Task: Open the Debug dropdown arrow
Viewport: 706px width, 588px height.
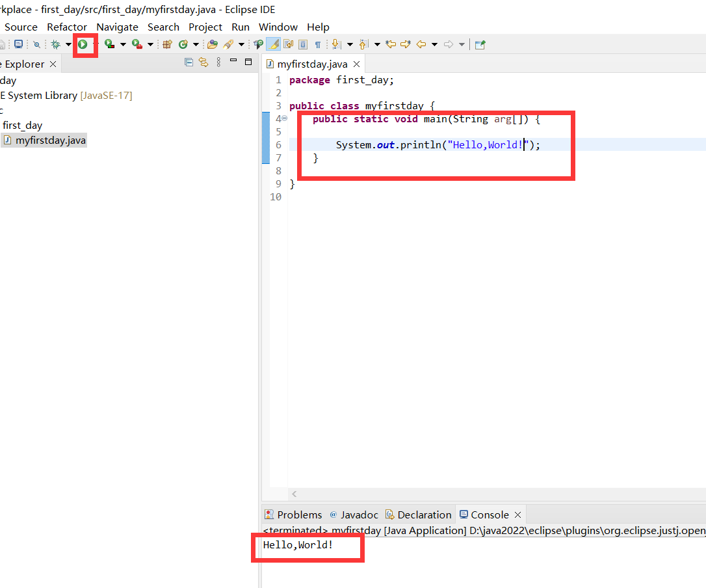Action: click(68, 44)
